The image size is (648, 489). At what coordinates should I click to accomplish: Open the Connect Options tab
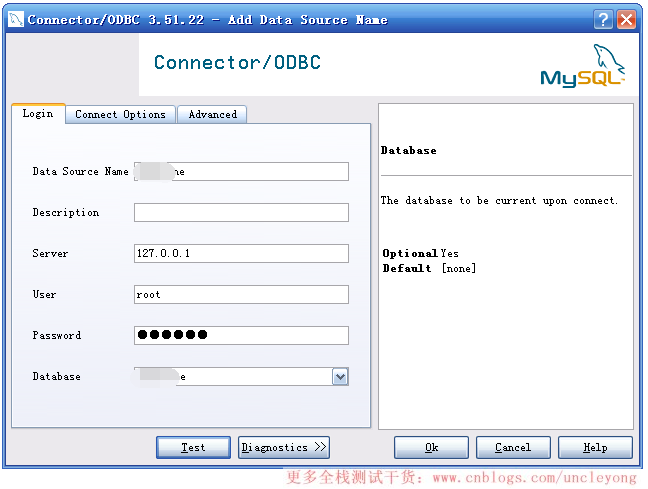120,114
